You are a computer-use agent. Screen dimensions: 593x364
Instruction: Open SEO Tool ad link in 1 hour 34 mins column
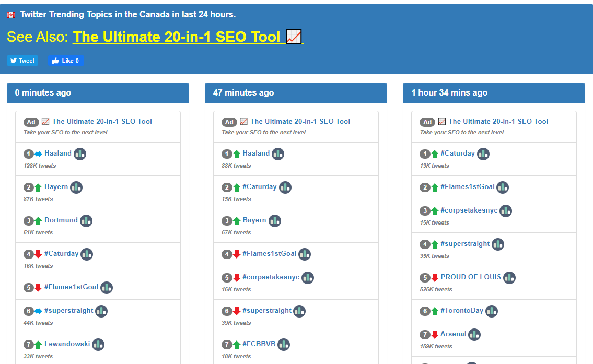click(498, 121)
